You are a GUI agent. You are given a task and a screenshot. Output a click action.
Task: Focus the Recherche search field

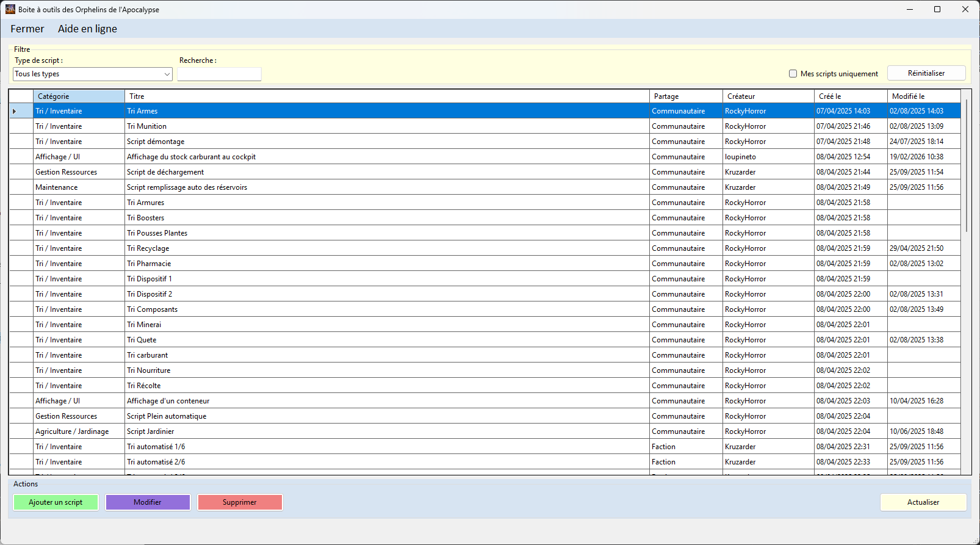point(219,74)
